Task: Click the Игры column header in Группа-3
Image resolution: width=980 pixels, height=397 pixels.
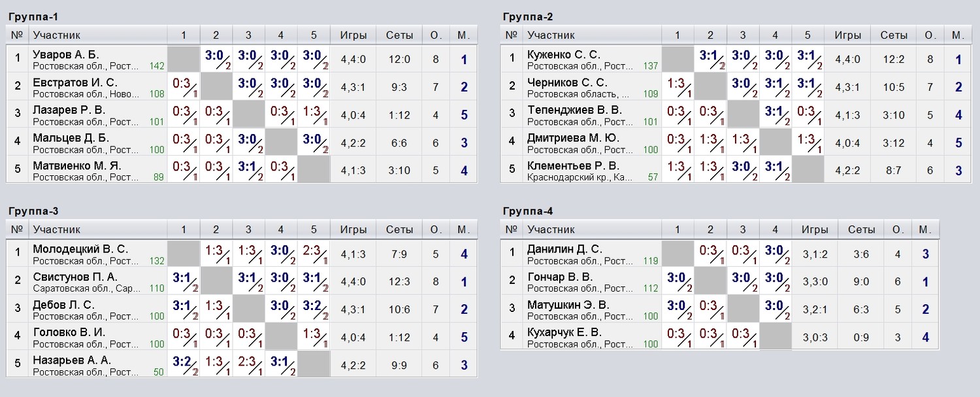Action: [x=353, y=230]
